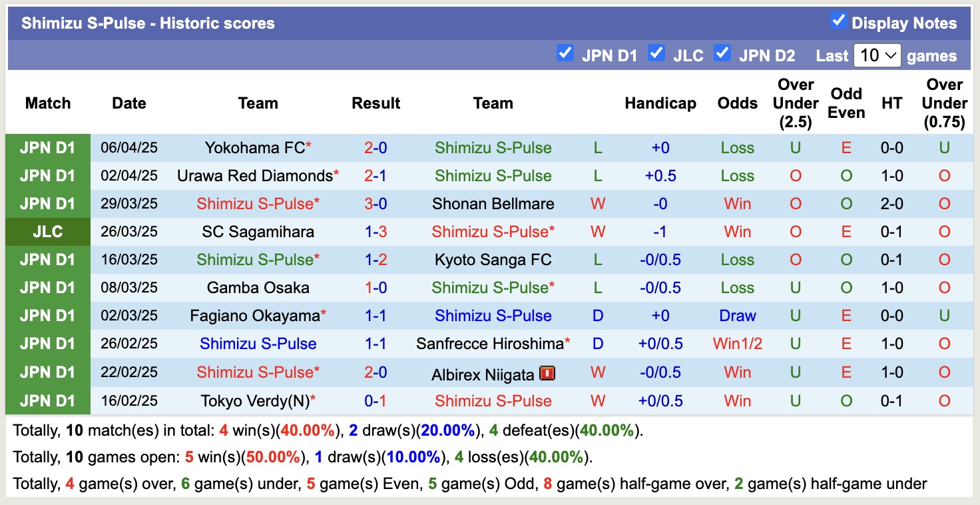This screenshot has width=980, height=505.
Task: Select the JLC badge on SC Sagamihara row
Action: (x=47, y=232)
